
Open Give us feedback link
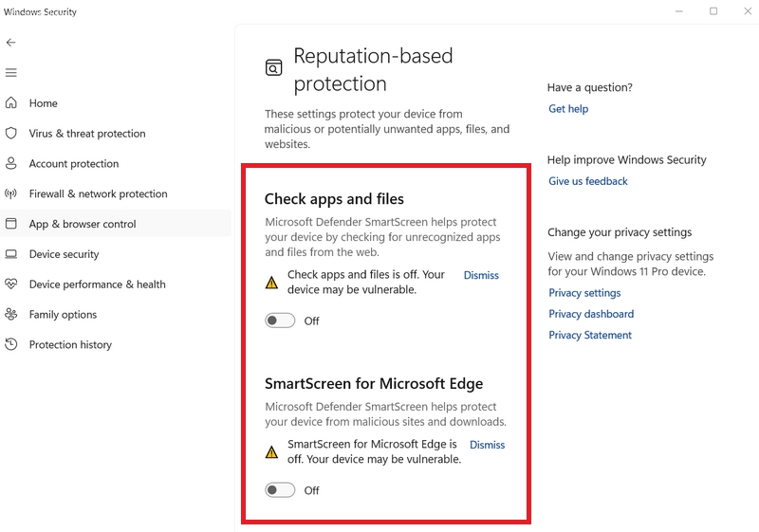588,181
